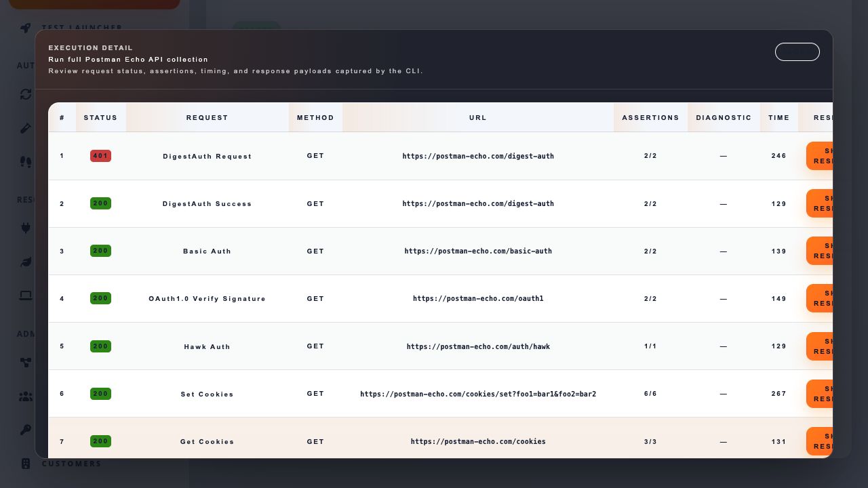The width and height of the screenshot is (868, 488).
Task: Click the laptop icon in the sidebar
Action: [x=26, y=296]
